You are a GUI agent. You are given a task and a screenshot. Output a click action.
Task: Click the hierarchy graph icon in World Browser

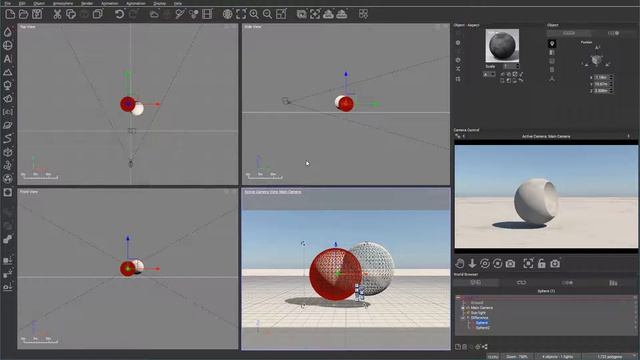(x=485, y=347)
